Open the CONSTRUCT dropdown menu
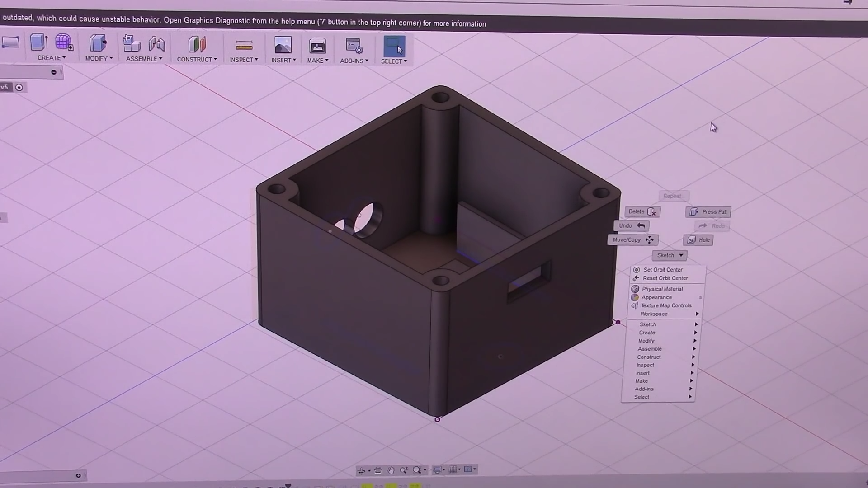The image size is (868, 488). [x=197, y=59]
